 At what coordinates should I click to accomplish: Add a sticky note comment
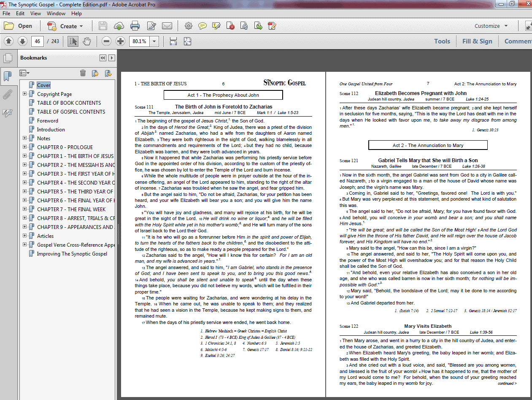pyautogui.click(x=203, y=26)
